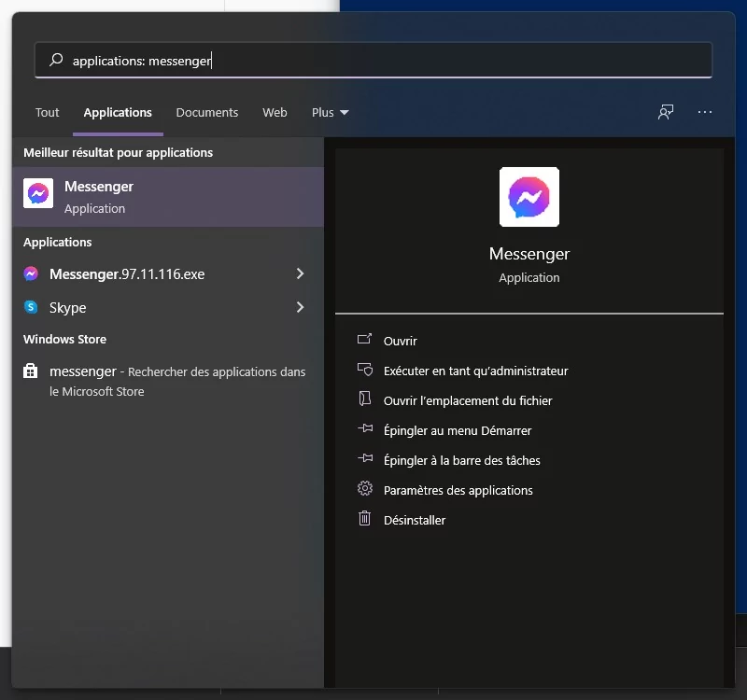Click the Messenger.97.11.116.exe icon
Image resolution: width=747 pixels, height=700 pixels.
(x=31, y=273)
